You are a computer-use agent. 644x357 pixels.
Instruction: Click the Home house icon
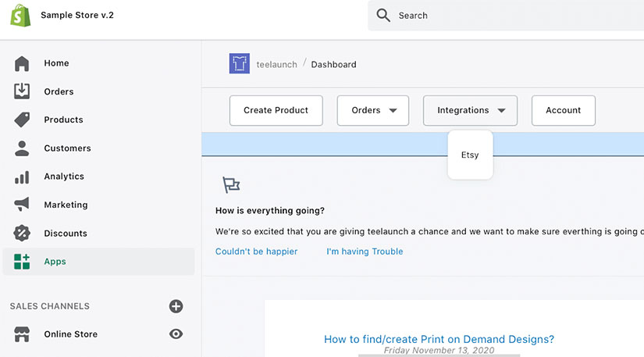click(22, 63)
